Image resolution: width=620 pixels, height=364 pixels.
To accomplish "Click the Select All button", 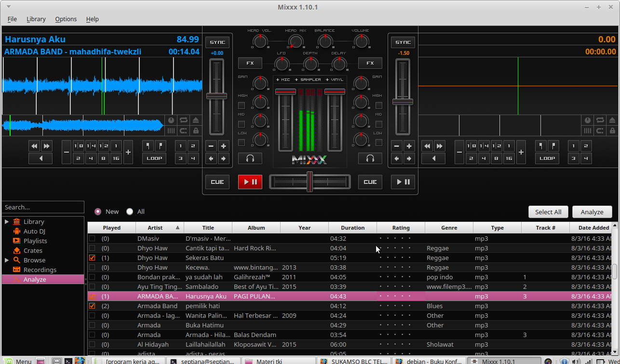I will pyautogui.click(x=548, y=212).
